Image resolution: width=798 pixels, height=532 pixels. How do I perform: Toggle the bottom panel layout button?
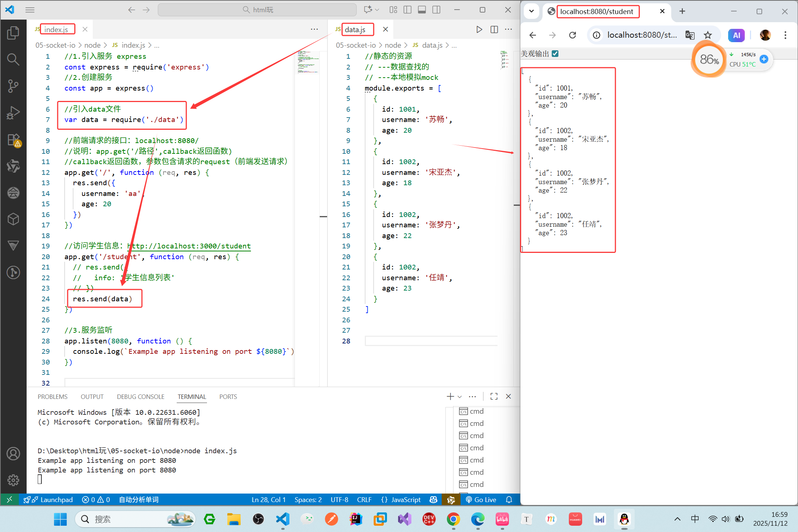(422, 10)
